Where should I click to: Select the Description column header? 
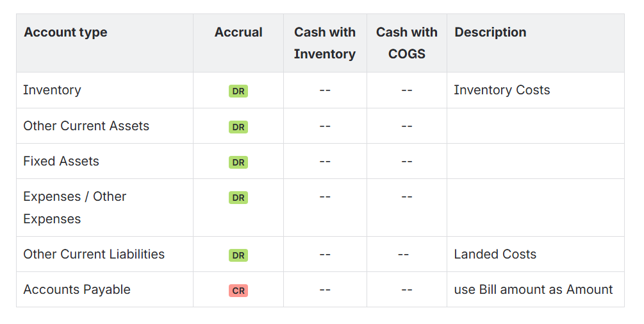tap(490, 32)
